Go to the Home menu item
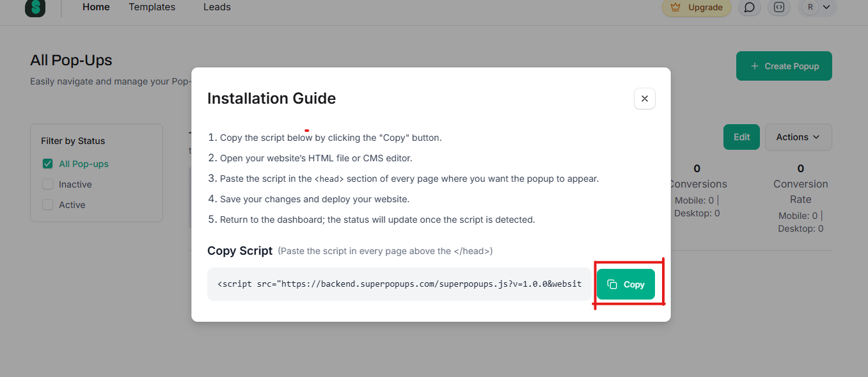Viewport: 868px width, 377px height. coord(95,7)
